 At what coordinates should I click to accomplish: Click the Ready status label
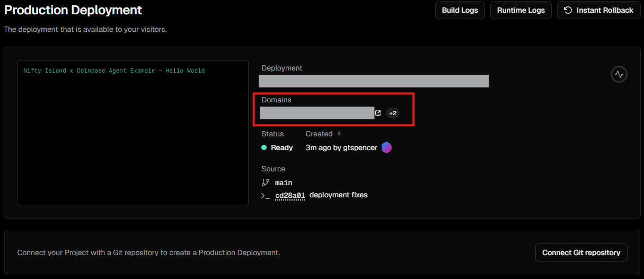point(281,148)
